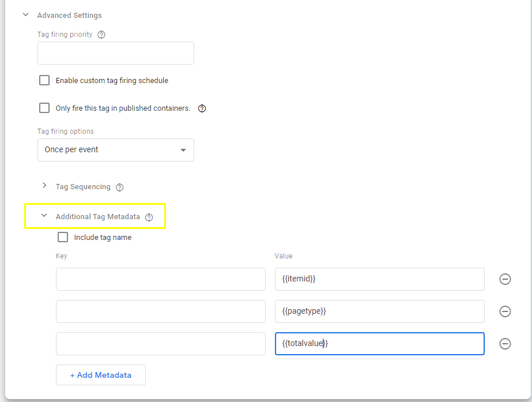Viewport: 532px width, 402px height.
Task: Click the Key field for {{itemid}} row
Action: [161, 279]
